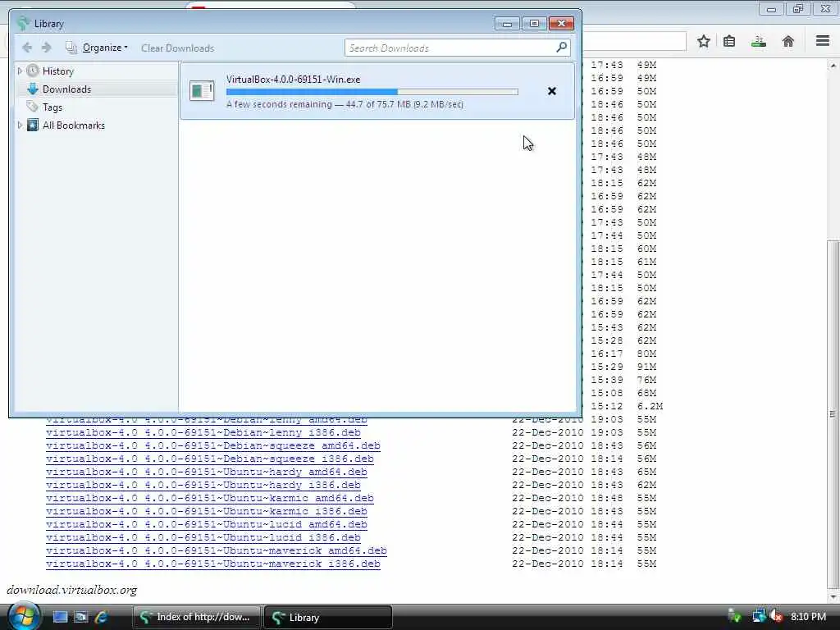This screenshot has height=630, width=840.
Task: Go to browser home page
Action: (788, 41)
